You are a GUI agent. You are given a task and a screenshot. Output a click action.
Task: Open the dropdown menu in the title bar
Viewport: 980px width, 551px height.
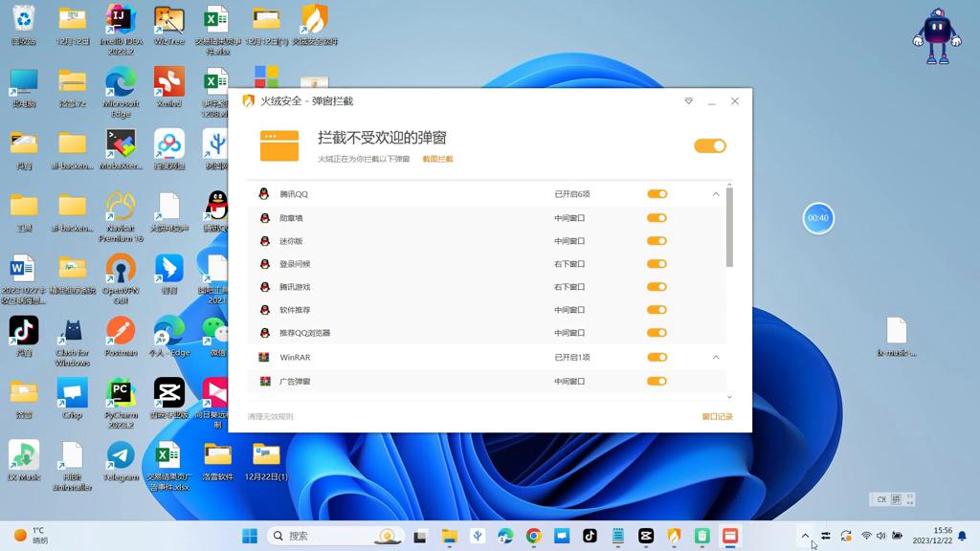pyautogui.click(x=687, y=100)
